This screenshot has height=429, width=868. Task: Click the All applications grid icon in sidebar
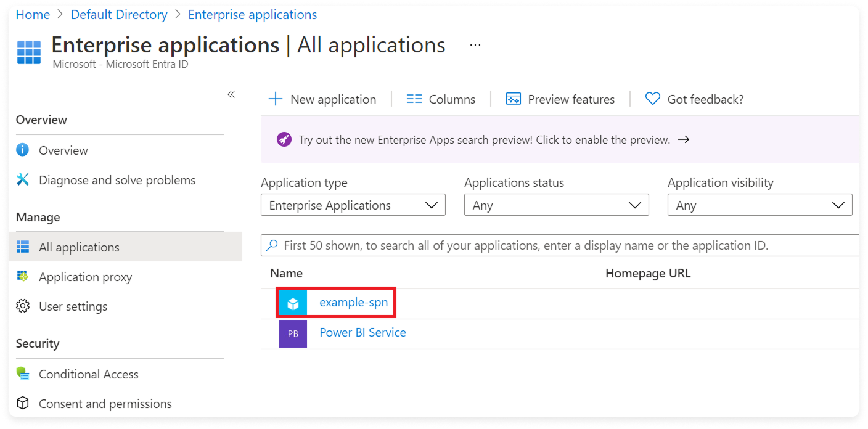coord(23,247)
